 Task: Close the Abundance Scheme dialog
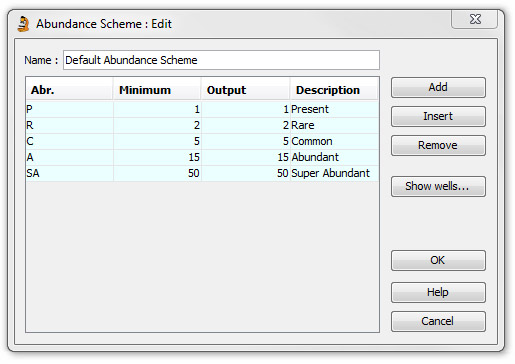coord(475,19)
